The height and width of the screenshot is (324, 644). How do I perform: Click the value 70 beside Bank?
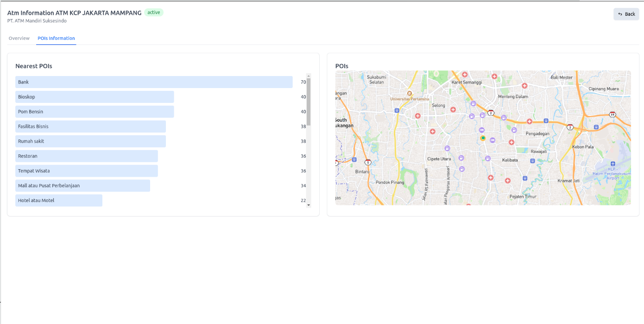click(x=303, y=82)
